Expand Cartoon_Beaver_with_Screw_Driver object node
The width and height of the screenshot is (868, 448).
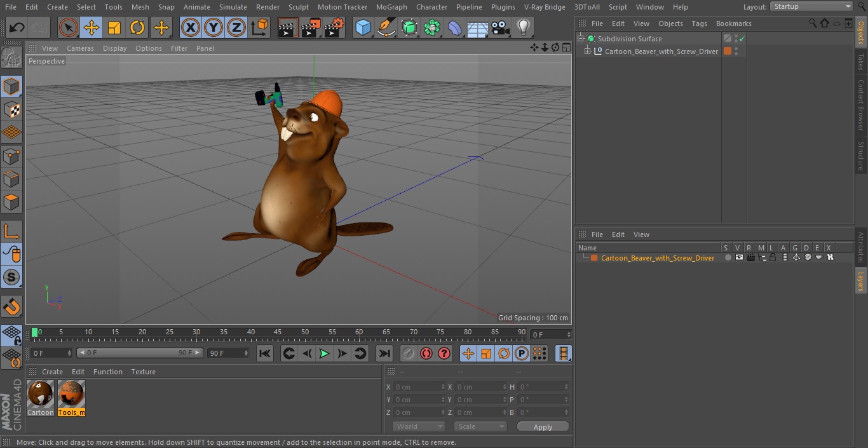(x=588, y=51)
